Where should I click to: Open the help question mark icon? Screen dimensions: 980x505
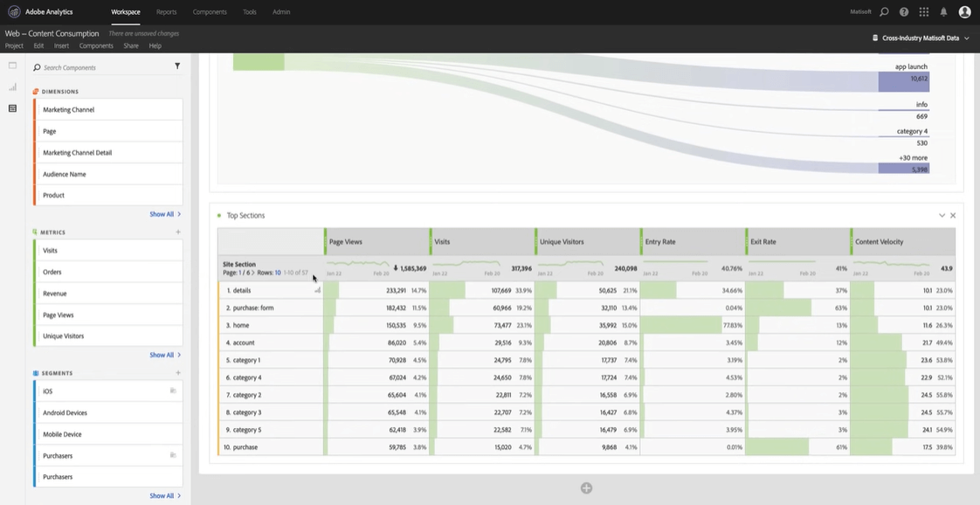pos(904,12)
